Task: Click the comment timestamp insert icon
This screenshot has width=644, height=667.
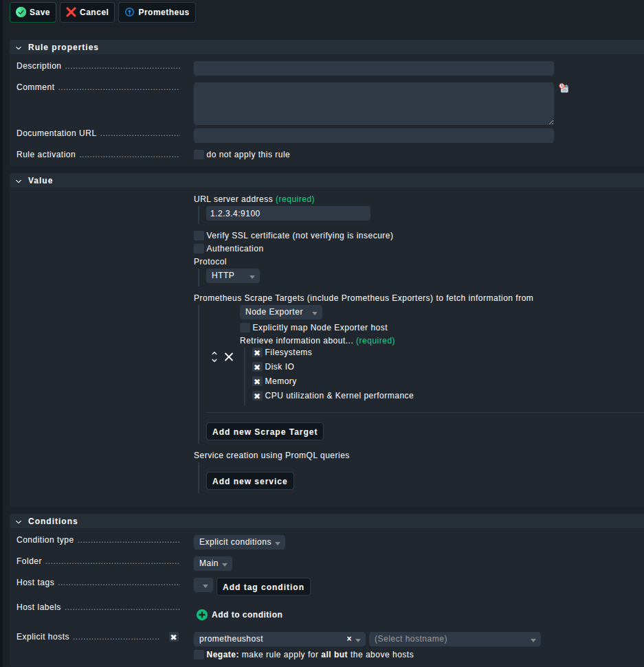Action: 564,88
